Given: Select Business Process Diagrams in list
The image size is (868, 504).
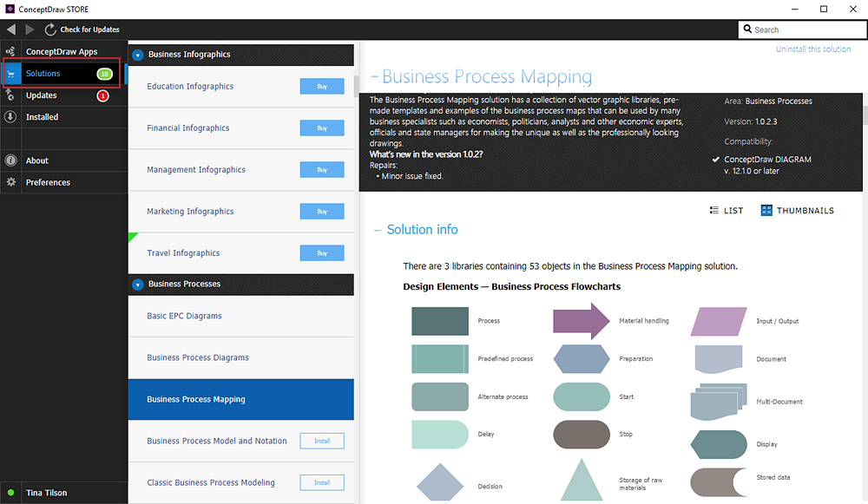Looking at the screenshot, I should click(198, 357).
